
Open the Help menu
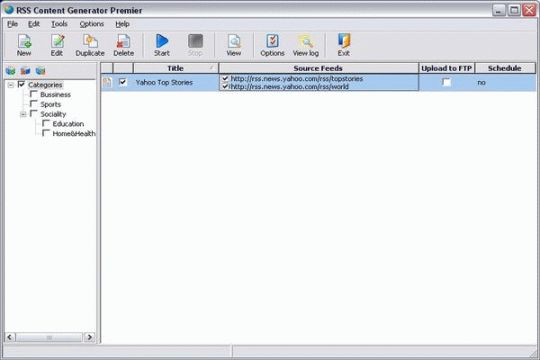click(122, 24)
